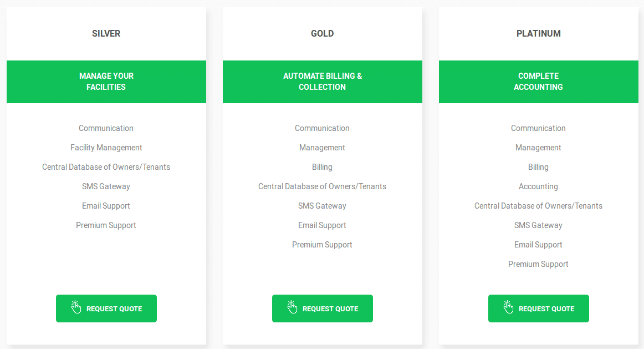Click Central Database of Owners/Tenants in Gold
The image size is (644, 349).
pyautogui.click(x=322, y=186)
